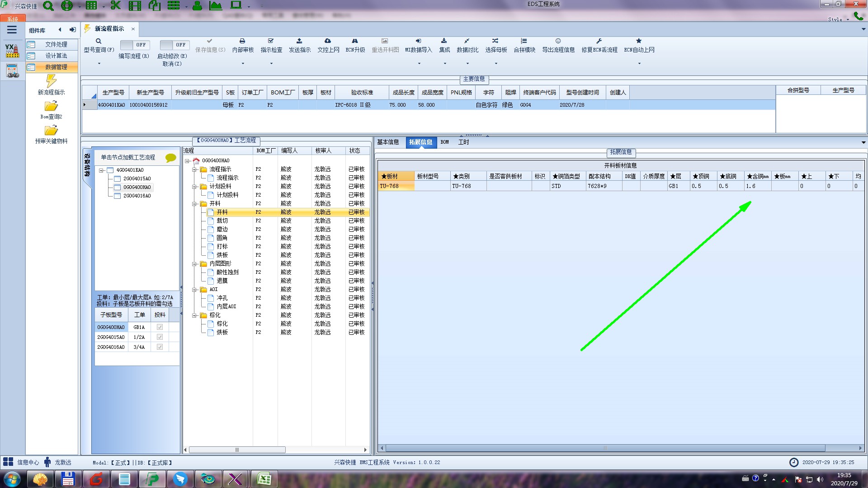Switch to the BOM tab
This screenshot has width=868, height=488.
pyautogui.click(x=444, y=142)
